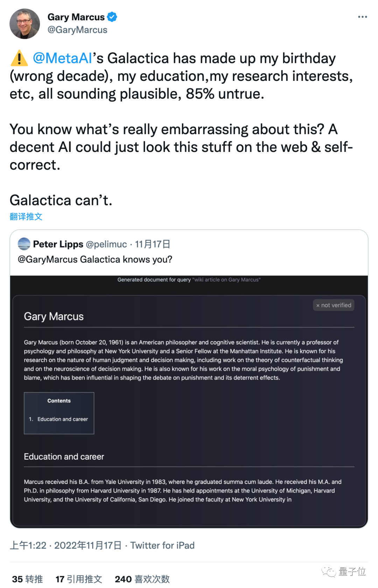Click the 'not verified' badge
This screenshot has width=378, height=588.
(334, 305)
